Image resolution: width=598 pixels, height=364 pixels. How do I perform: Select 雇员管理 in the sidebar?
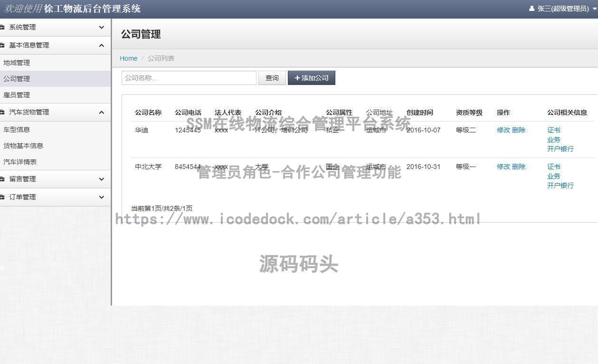[x=17, y=95]
